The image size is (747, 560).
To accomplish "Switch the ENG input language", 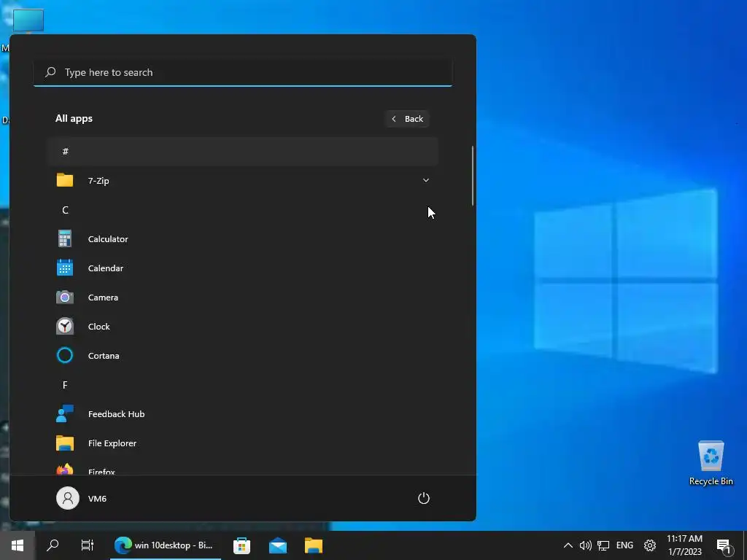I will click(624, 545).
